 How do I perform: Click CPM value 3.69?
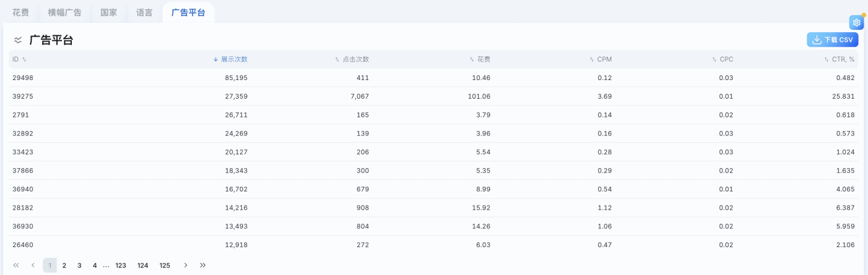coord(604,96)
